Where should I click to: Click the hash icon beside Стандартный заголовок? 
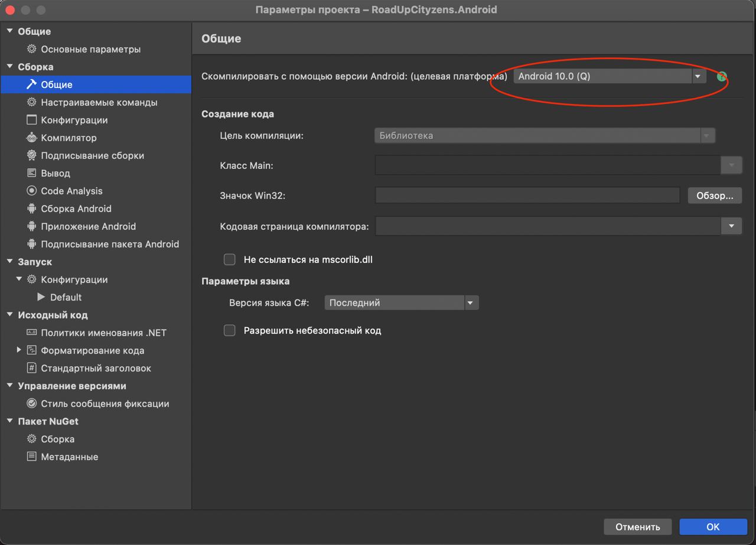(x=32, y=368)
